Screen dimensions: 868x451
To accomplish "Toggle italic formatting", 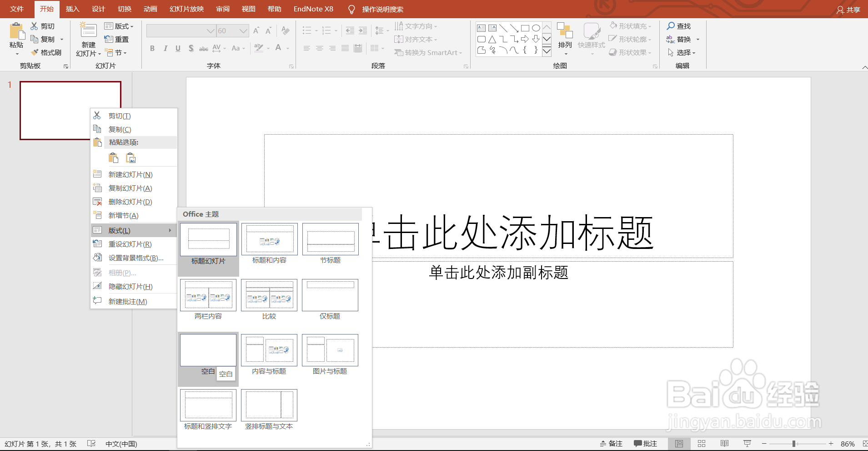I will coord(165,48).
